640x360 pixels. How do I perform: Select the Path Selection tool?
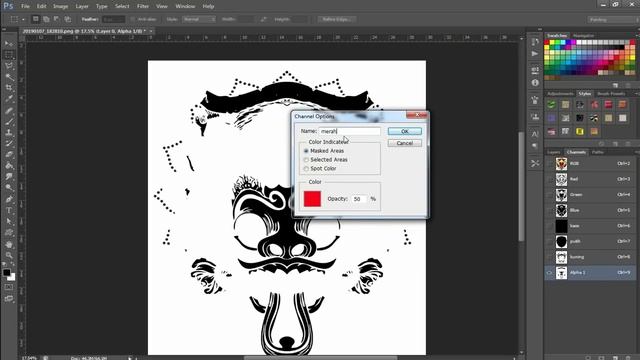(9, 222)
